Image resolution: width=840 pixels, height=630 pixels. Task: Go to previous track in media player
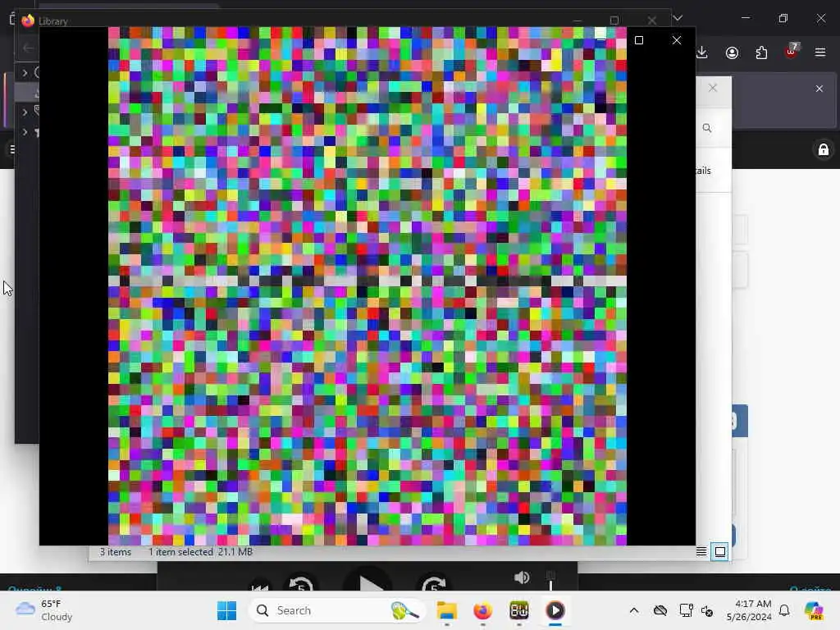[260, 587]
